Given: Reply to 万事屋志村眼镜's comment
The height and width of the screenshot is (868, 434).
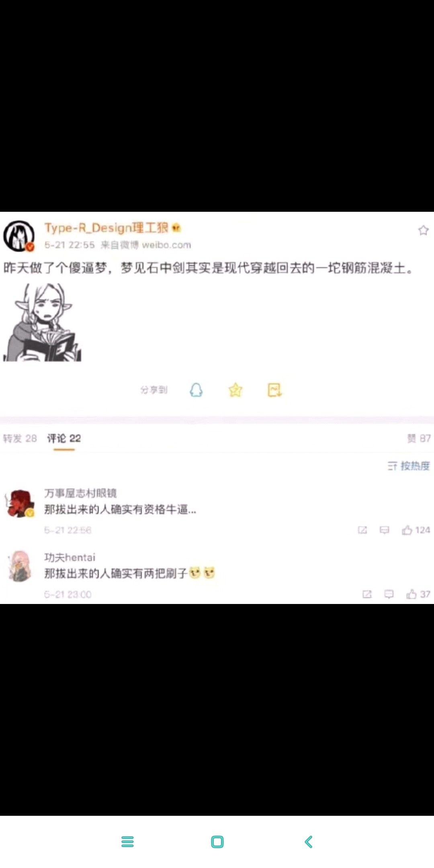Looking at the screenshot, I should coord(385,530).
